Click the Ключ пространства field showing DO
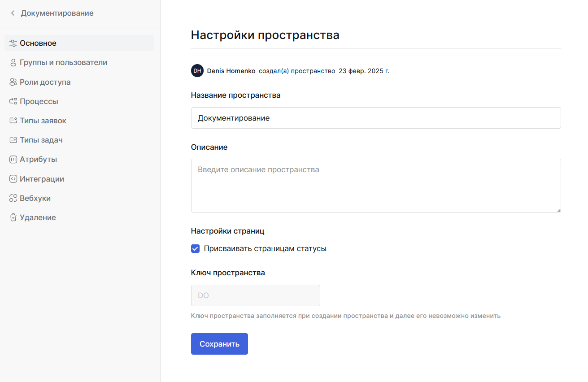 pyautogui.click(x=255, y=295)
